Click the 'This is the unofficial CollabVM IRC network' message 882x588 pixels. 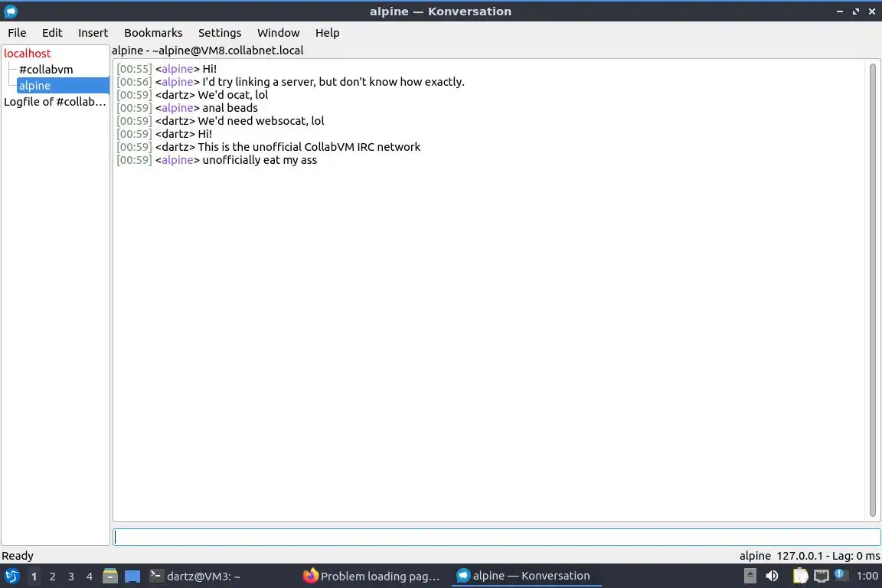[309, 147]
